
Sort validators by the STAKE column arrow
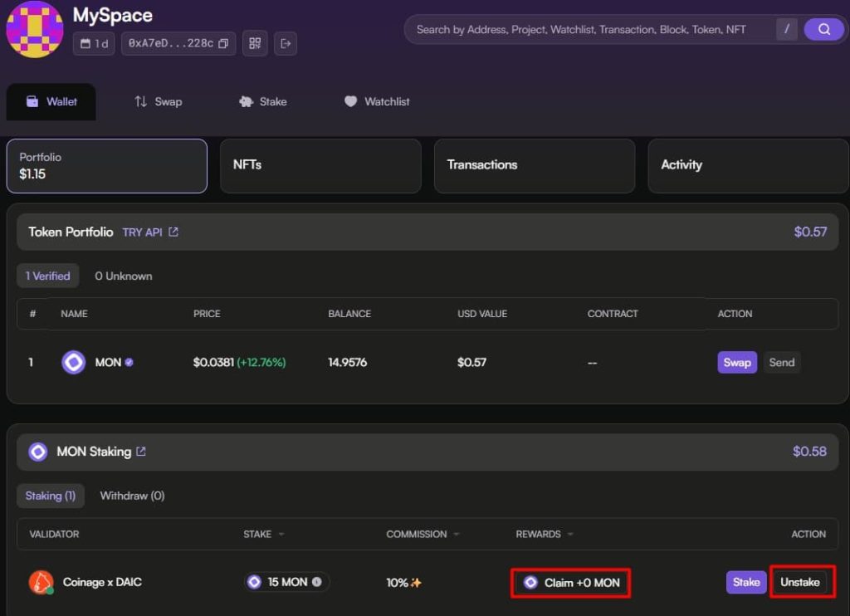tap(281, 534)
